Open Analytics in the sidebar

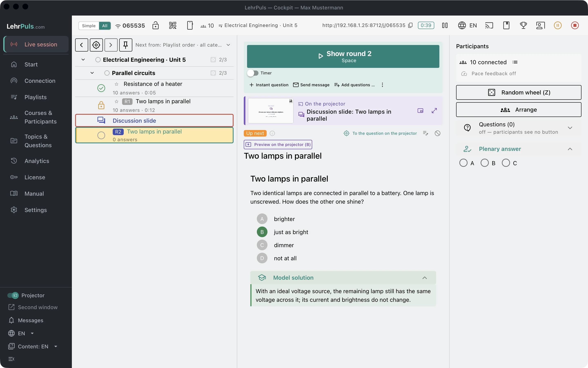(x=36, y=161)
